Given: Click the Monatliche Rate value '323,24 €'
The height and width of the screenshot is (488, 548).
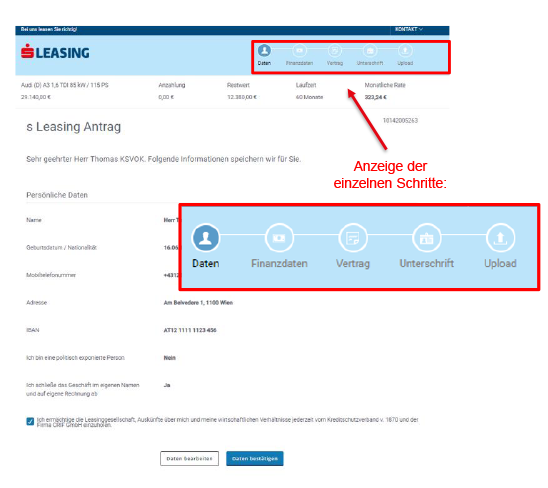Looking at the screenshot, I should coord(376,97).
